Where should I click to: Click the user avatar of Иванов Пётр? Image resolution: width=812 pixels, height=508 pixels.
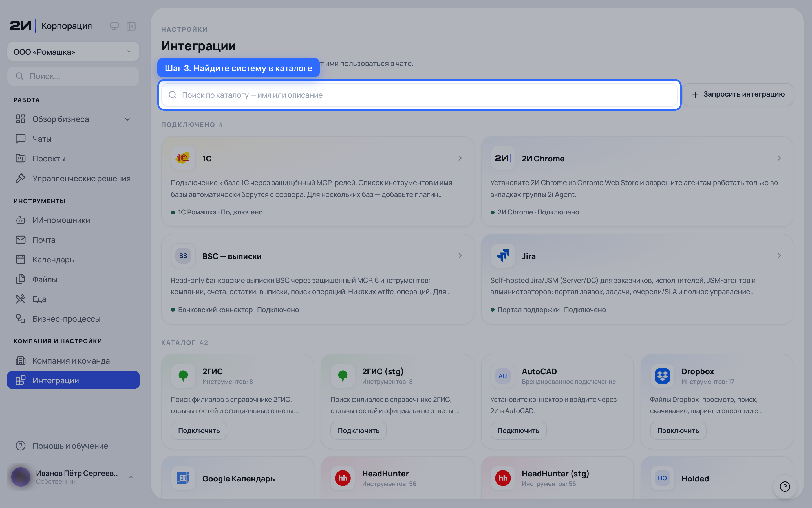coord(21,477)
